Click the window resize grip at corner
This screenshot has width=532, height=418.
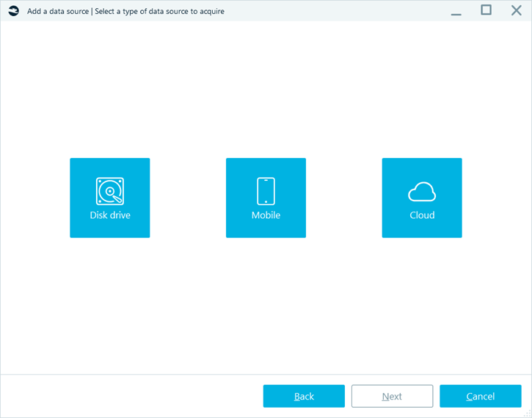(x=528, y=414)
